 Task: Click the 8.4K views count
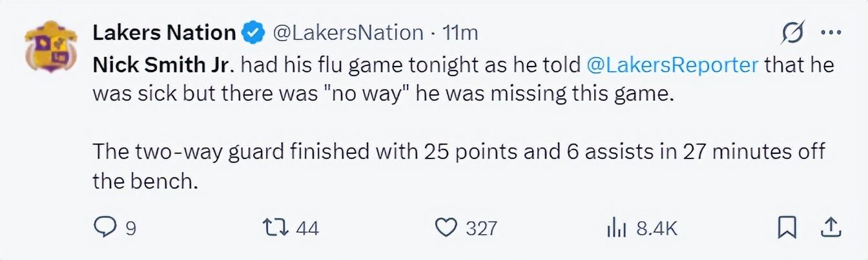[656, 228]
